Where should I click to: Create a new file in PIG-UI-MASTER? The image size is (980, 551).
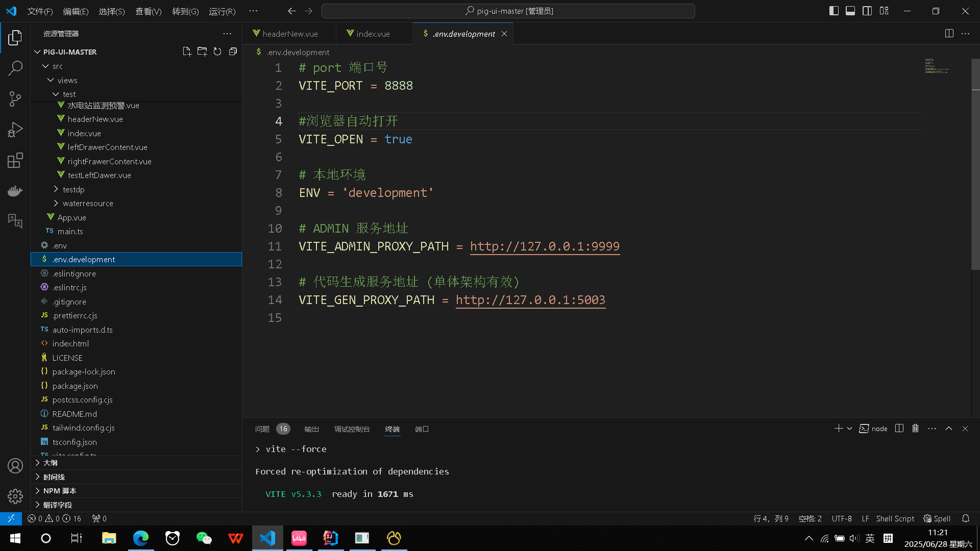click(187, 51)
